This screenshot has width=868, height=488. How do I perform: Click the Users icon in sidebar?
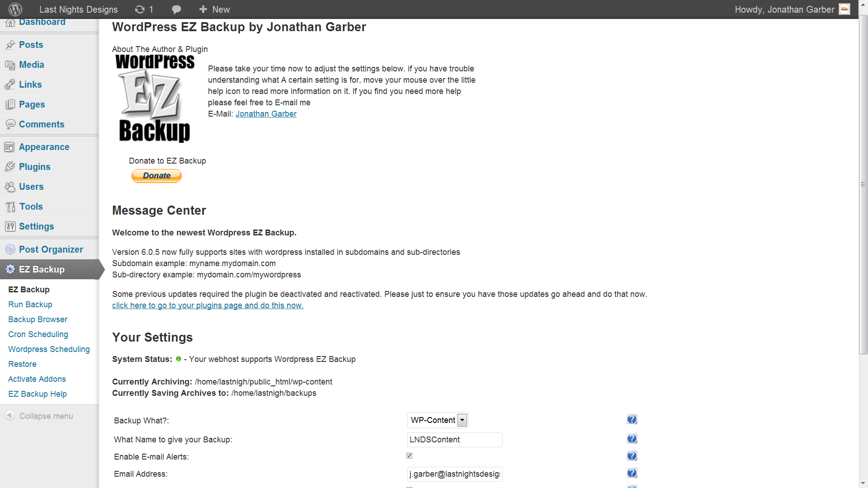[10, 187]
